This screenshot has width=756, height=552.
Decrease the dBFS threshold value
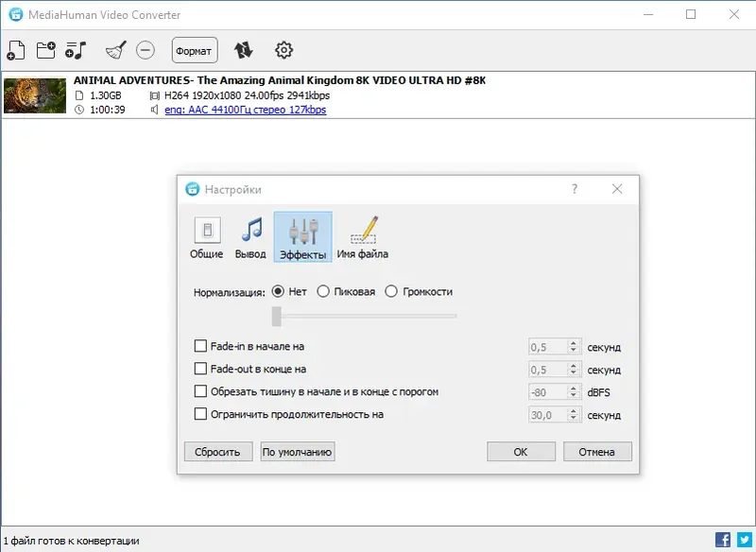click(574, 395)
